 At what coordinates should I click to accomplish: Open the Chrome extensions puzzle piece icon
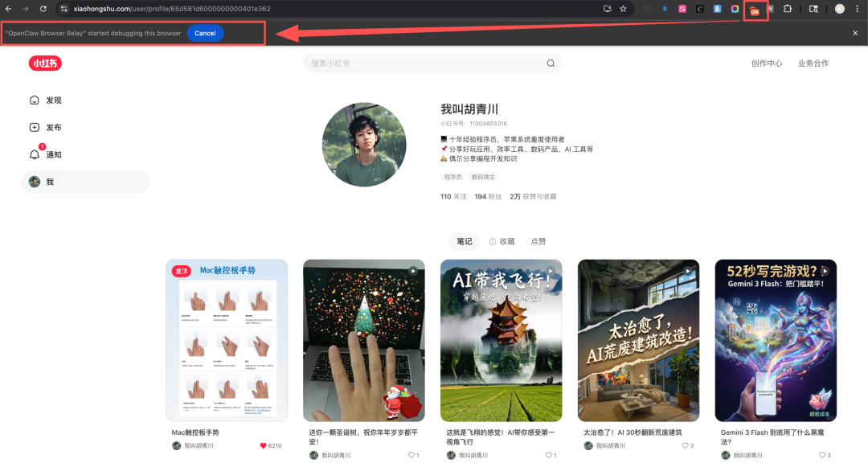pyautogui.click(x=788, y=10)
